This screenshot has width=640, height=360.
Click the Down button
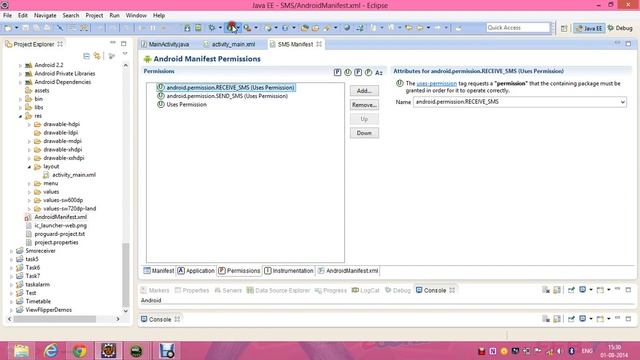[x=364, y=133]
